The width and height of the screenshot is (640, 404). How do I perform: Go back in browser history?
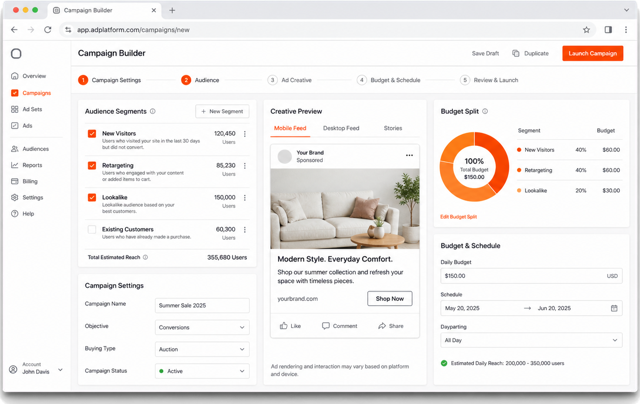pyautogui.click(x=14, y=30)
